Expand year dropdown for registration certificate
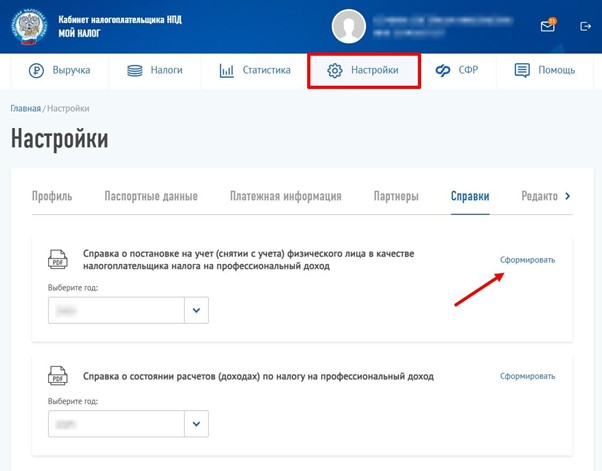This screenshot has height=471, width=602. [x=197, y=311]
